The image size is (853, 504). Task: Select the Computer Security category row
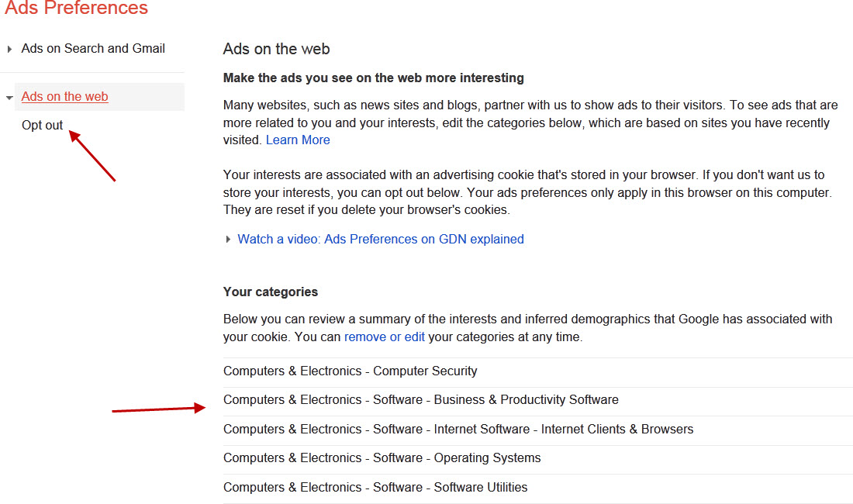[351, 371]
